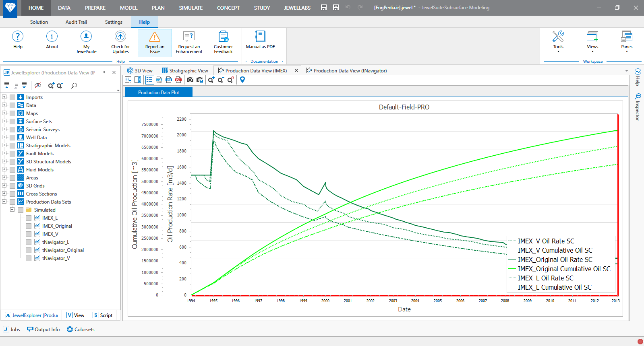Viewport: 644px width, 346px height.
Task: Open the Panes dropdown
Action: point(627,41)
